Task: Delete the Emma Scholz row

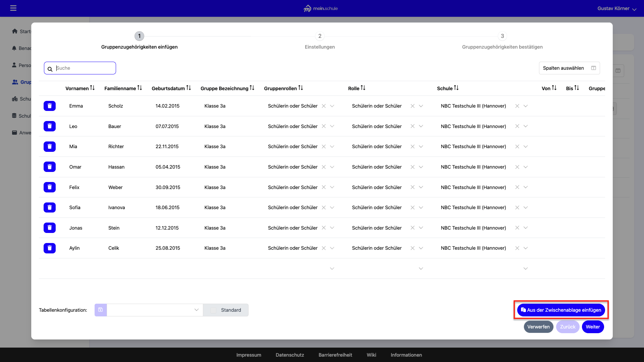Action: point(50,106)
